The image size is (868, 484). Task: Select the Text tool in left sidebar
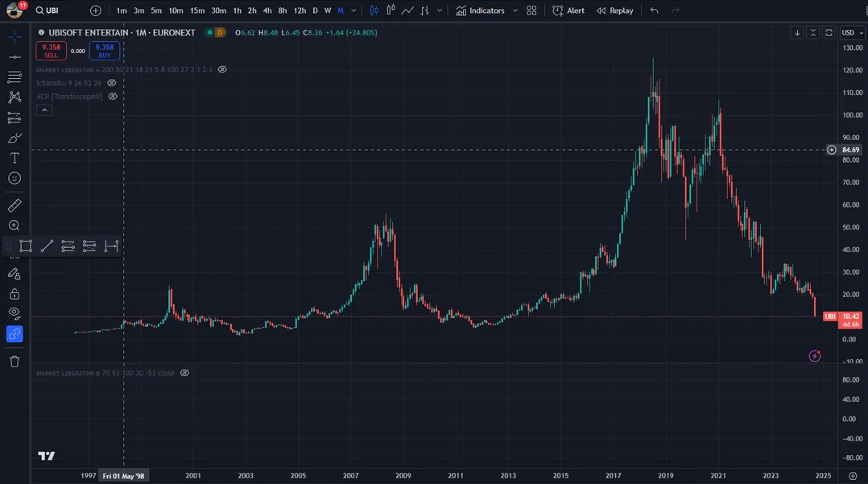[14, 158]
